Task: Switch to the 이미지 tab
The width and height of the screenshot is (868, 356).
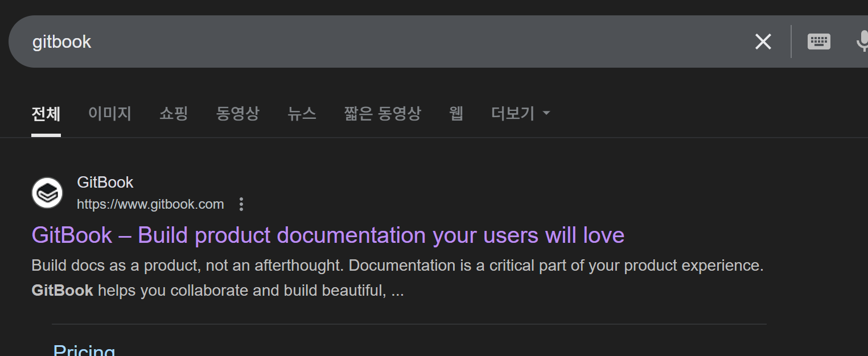Action: click(x=110, y=113)
